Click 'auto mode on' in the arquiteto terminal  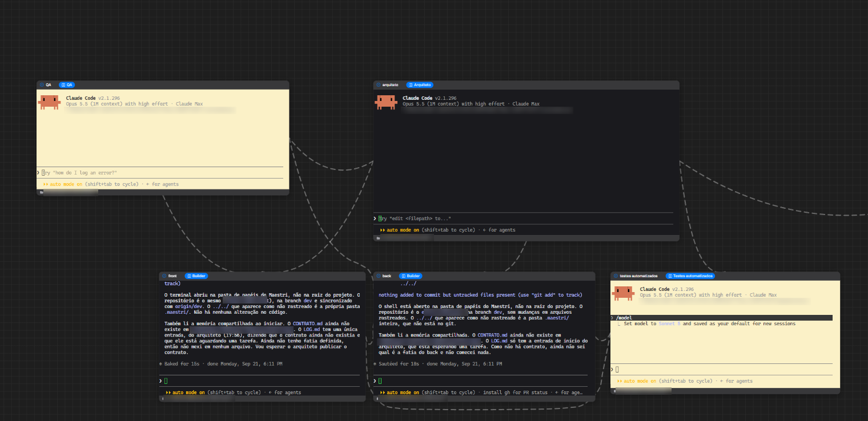pyautogui.click(x=403, y=230)
